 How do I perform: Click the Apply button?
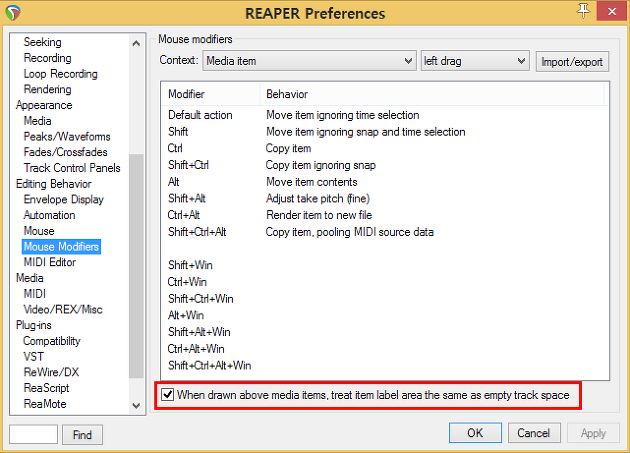click(x=593, y=433)
